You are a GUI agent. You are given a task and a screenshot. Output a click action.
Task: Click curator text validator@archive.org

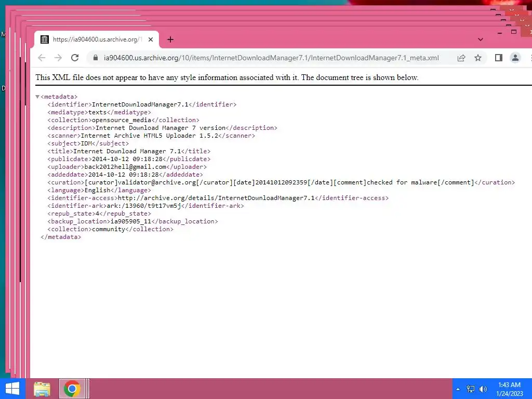[157, 182]
